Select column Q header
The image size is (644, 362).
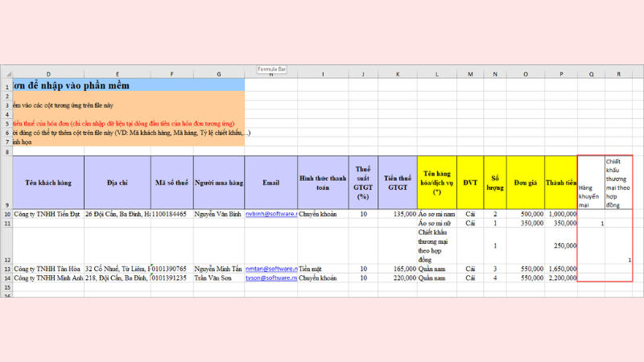[x=591, y=74]
